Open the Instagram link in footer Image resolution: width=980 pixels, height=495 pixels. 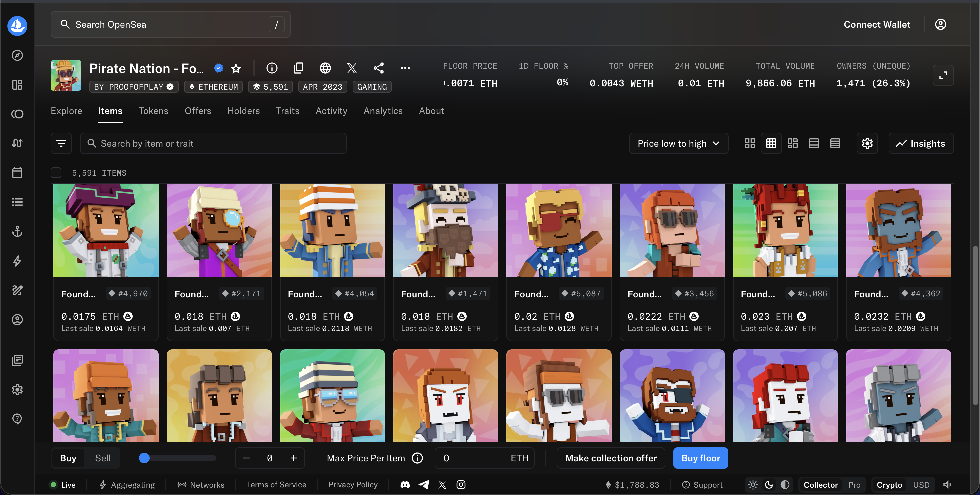461,485
